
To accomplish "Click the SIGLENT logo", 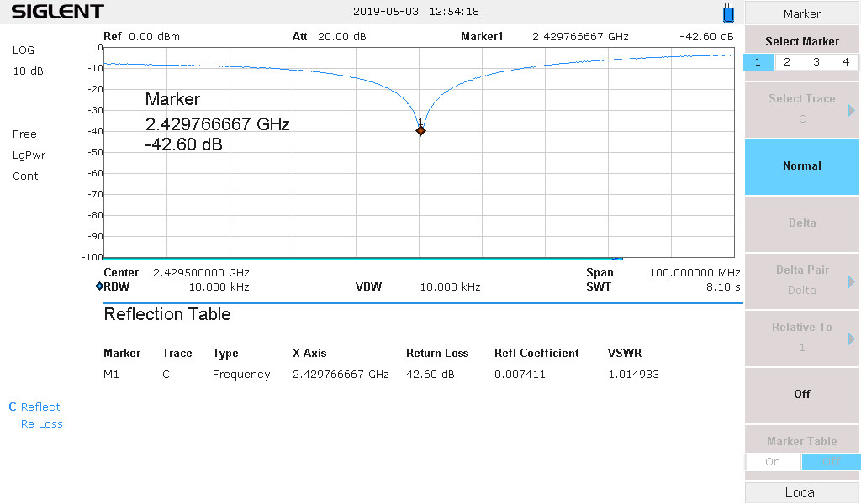I will click(57, 12).
